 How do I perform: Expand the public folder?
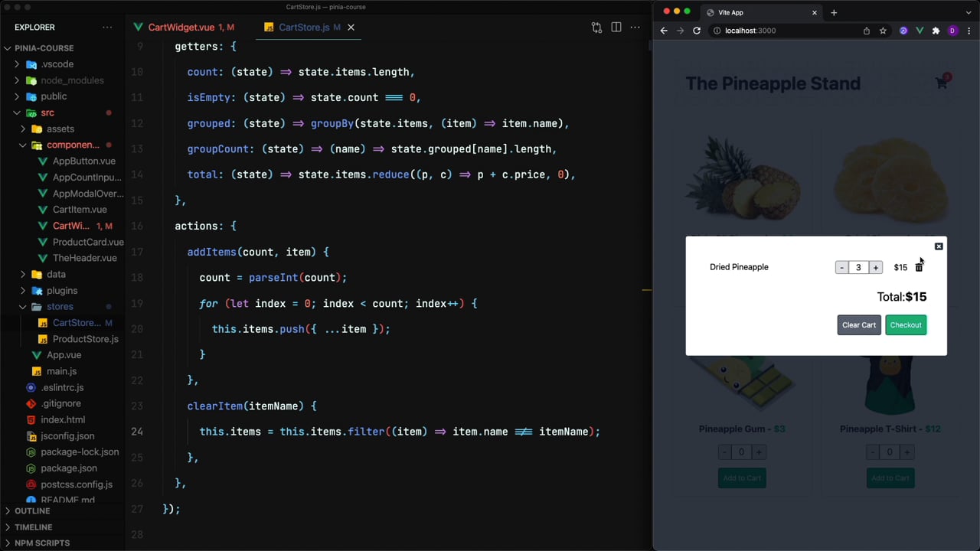tap(54, 96)
